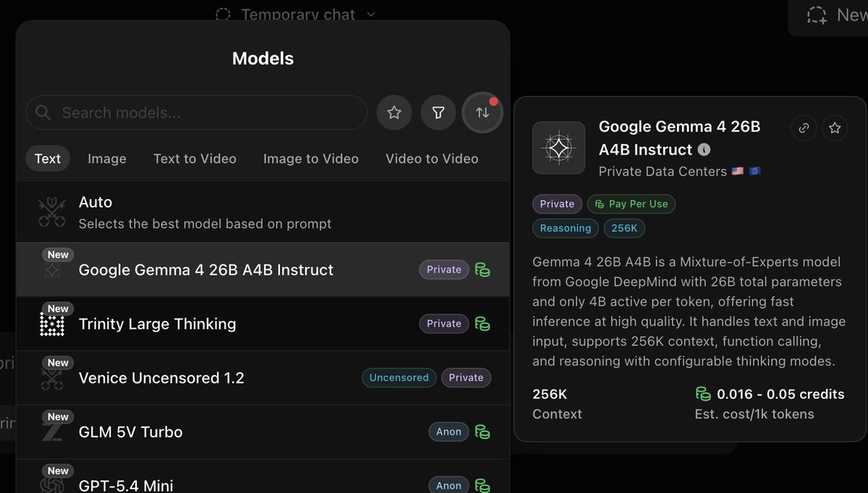Click Gemma model logo in detail card

(x=558, y=147)
